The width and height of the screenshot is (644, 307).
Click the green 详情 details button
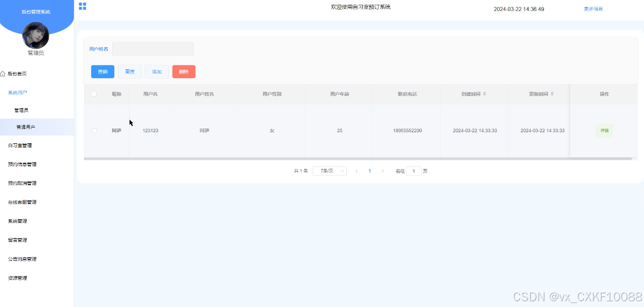point(605,131)
